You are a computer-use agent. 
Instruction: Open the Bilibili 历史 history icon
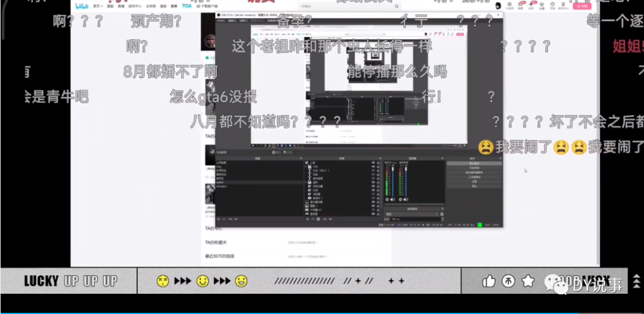552,6
